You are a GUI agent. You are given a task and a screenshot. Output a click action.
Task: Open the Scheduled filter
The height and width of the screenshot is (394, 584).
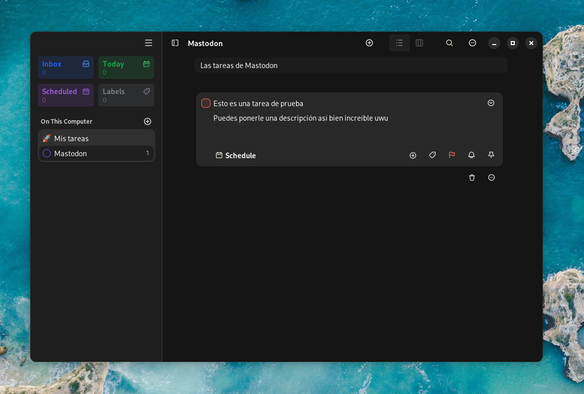point(66,95)
